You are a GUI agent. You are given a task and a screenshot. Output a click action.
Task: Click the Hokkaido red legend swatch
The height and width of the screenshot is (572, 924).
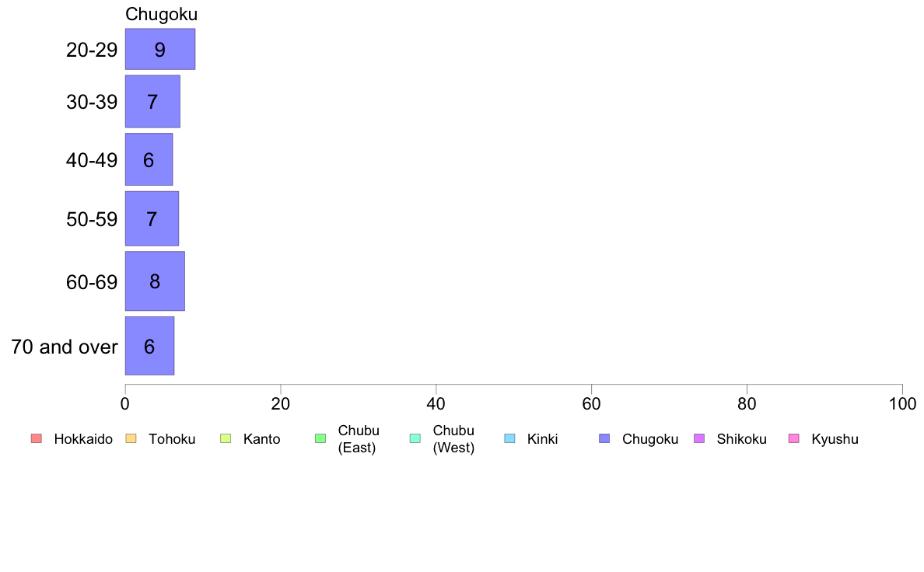click(37, 438)
